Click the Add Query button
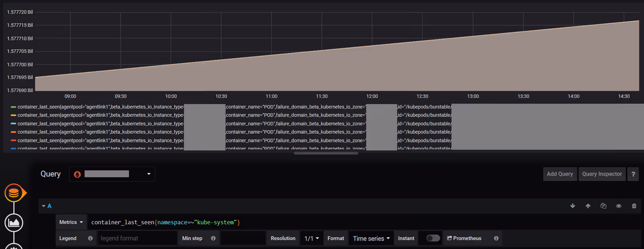 (560, 174)
